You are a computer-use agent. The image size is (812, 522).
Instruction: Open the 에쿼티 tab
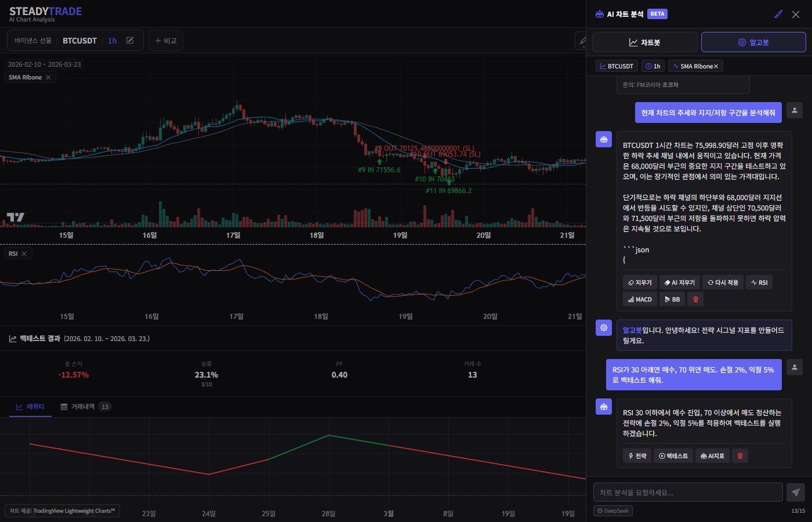pos(30,407)
